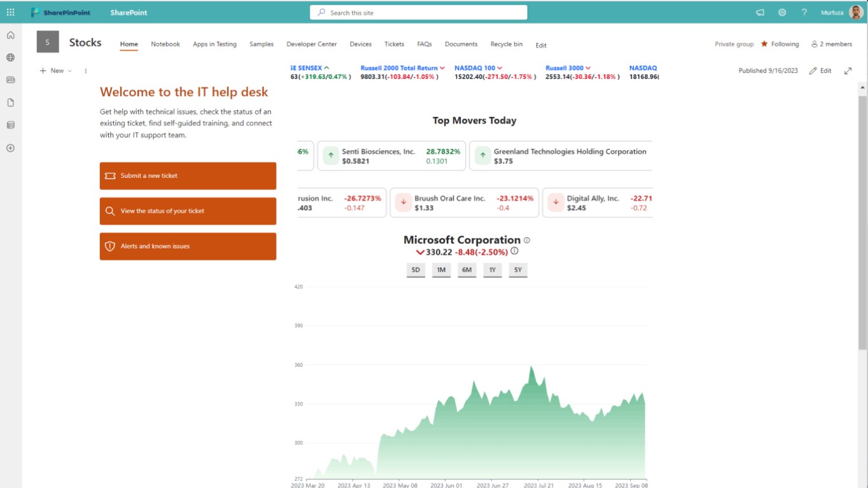The height and width of the screenshot is (488, 868).
Task: Click the Digital Ally, Inc. card
Action: (x=597, y=203)
